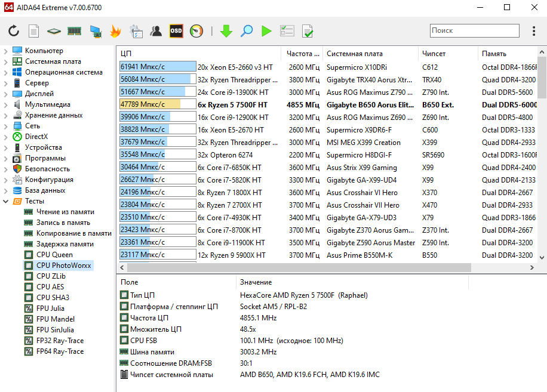
Task: Sort by the Чипсет column header
Action: click(x=448, y=54)
